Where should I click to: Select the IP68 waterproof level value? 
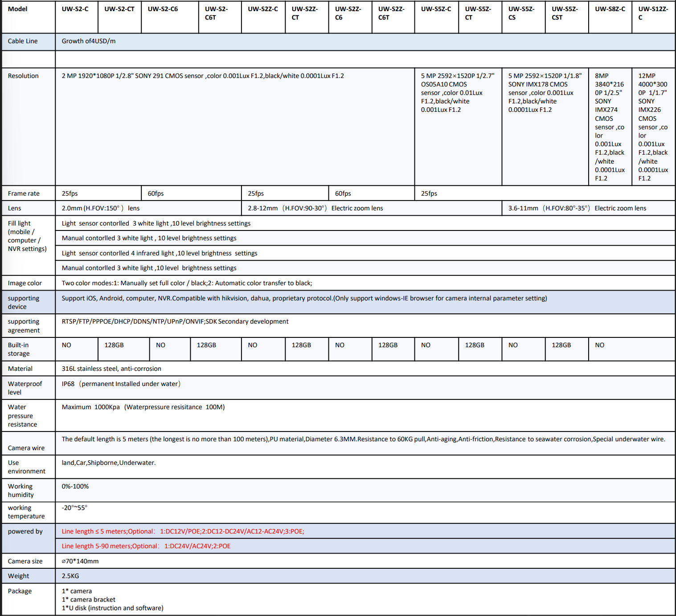(x=121, y=384)
